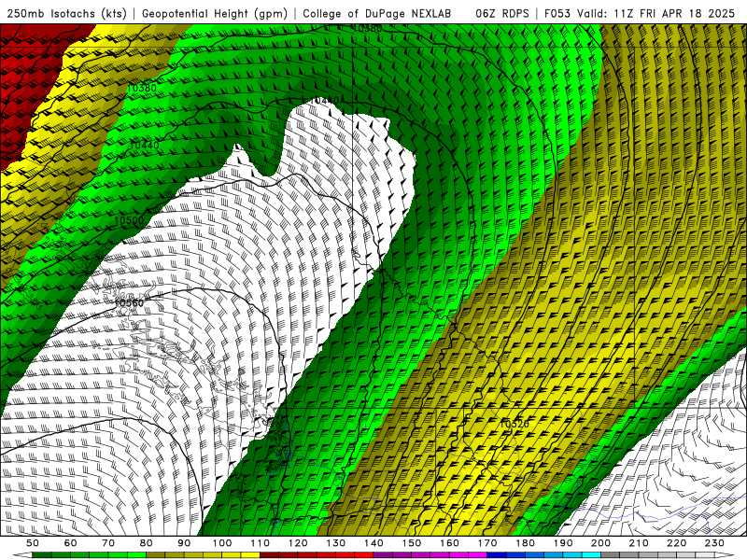Click the 200 value on the colorbar scale
The image size is (747, 560).
point(600,543)
